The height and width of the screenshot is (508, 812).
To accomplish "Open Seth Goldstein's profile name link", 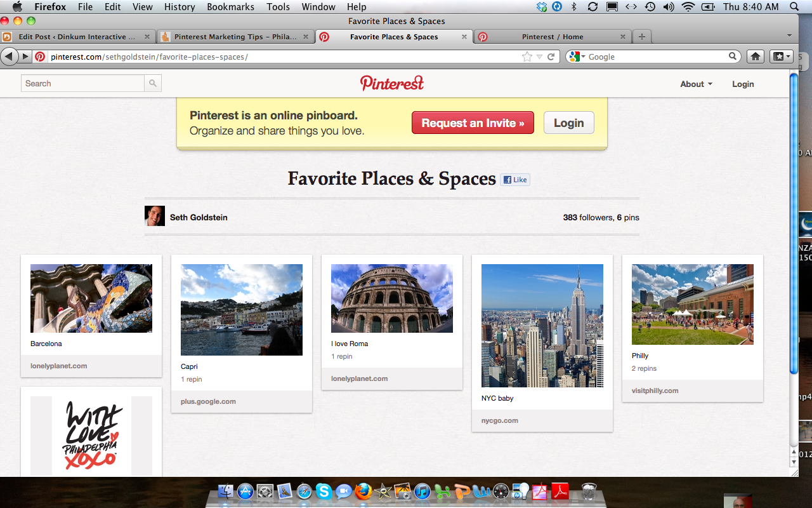I will [x=199, y=217].
